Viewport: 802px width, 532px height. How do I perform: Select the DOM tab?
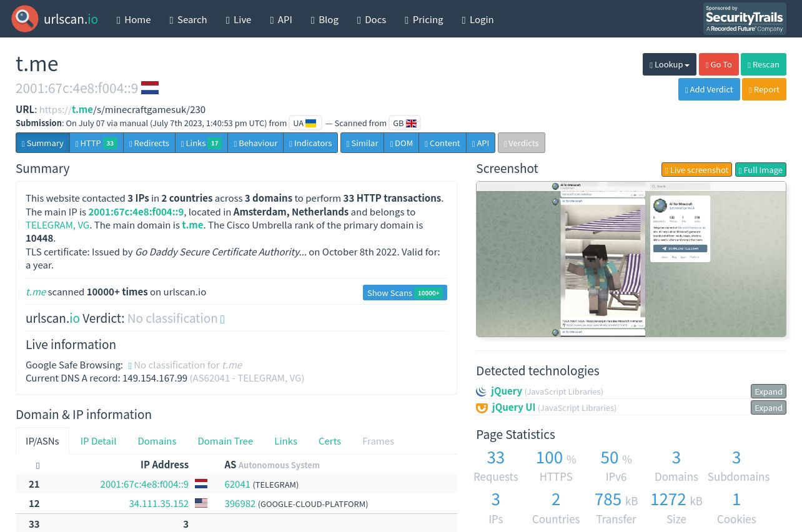coord(402,142)
